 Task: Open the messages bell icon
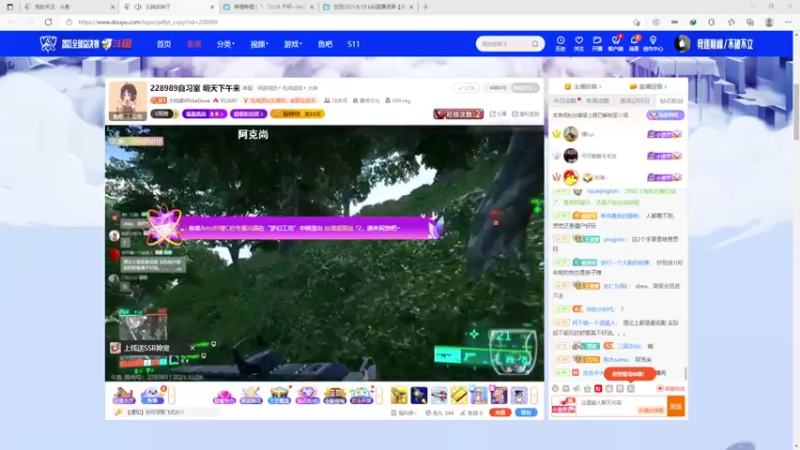[634, 43]
